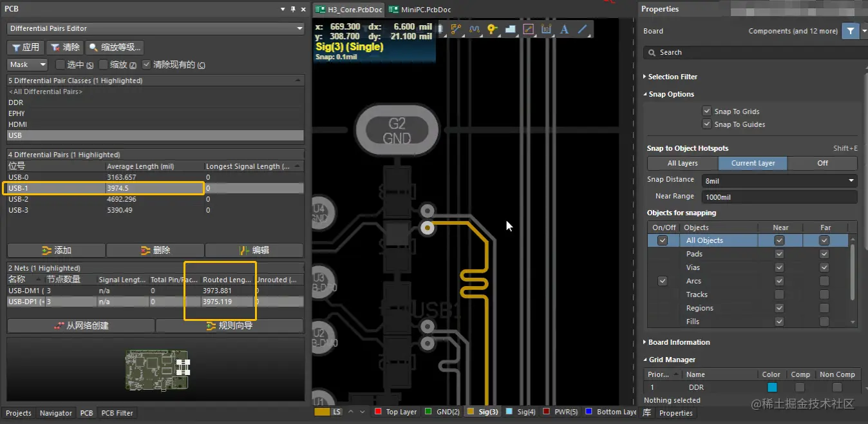Click 删除 to delete differential pair
The image size is (868, 424).
point(155,250)
